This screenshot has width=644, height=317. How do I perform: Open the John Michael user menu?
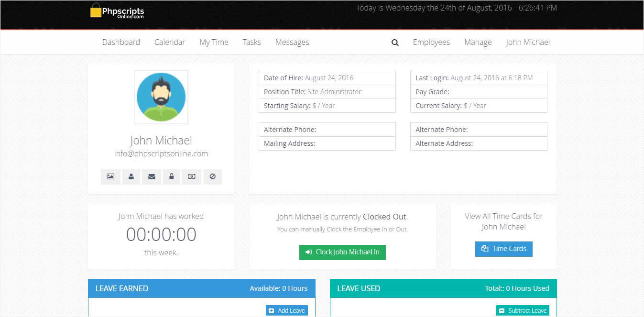528,42
